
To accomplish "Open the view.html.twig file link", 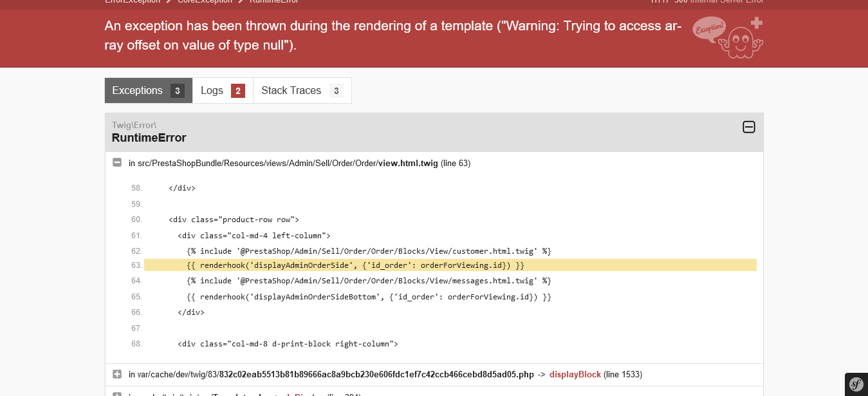I will pyautogui.click(x=408, y=164).
